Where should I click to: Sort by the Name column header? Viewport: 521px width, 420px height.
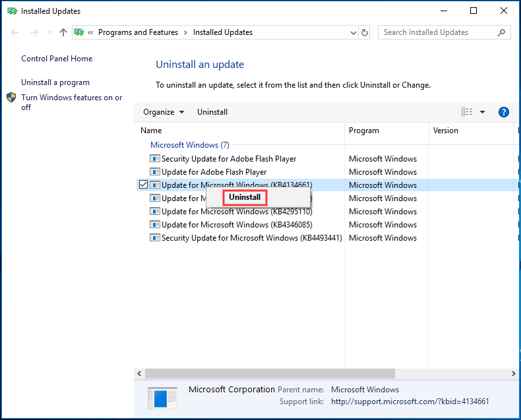pos(151,131)
